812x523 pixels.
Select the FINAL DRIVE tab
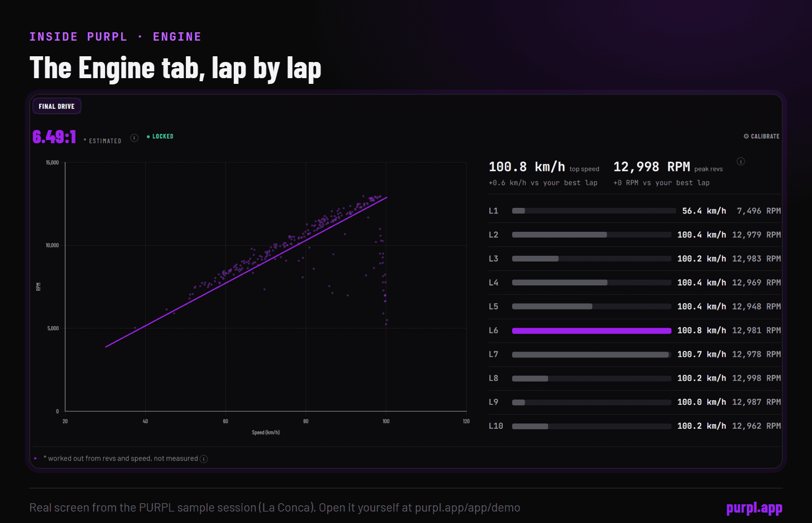pos(57,106)
